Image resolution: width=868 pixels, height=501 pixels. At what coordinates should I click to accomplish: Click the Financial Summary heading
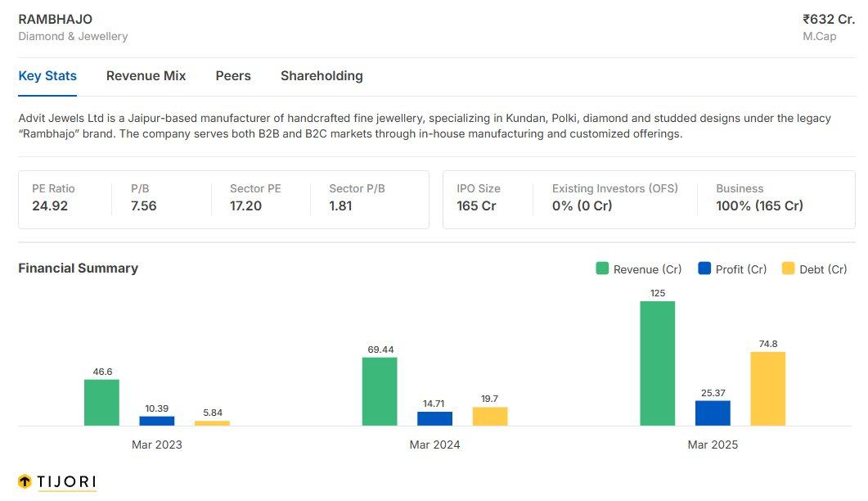tap(78, 269)
